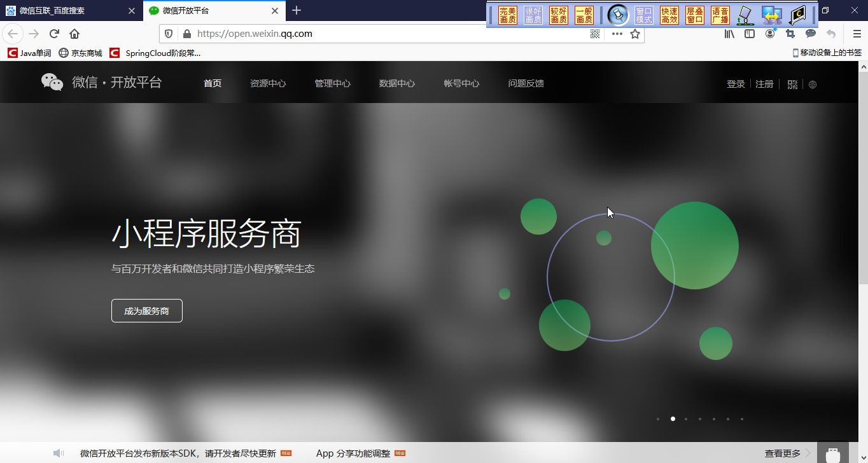Screen dimensions: 868x463
Task: Click the globe language icon
Action: (x=813, y=85)
